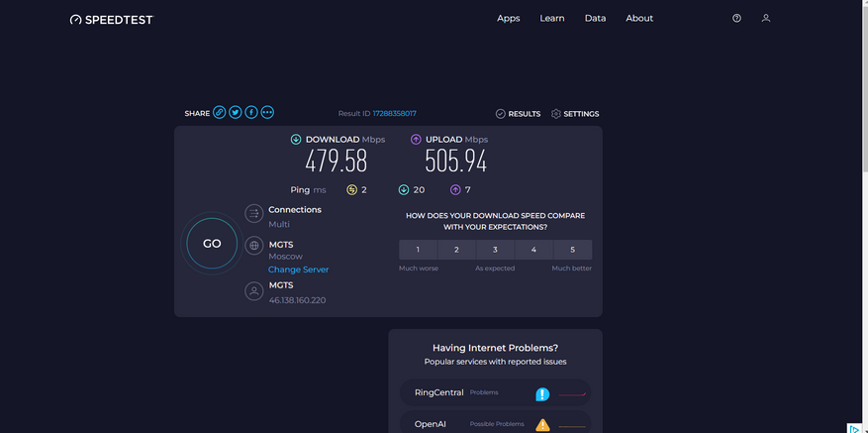Open the Apps menu
The image size is (868, 433).
click(508, 18)
